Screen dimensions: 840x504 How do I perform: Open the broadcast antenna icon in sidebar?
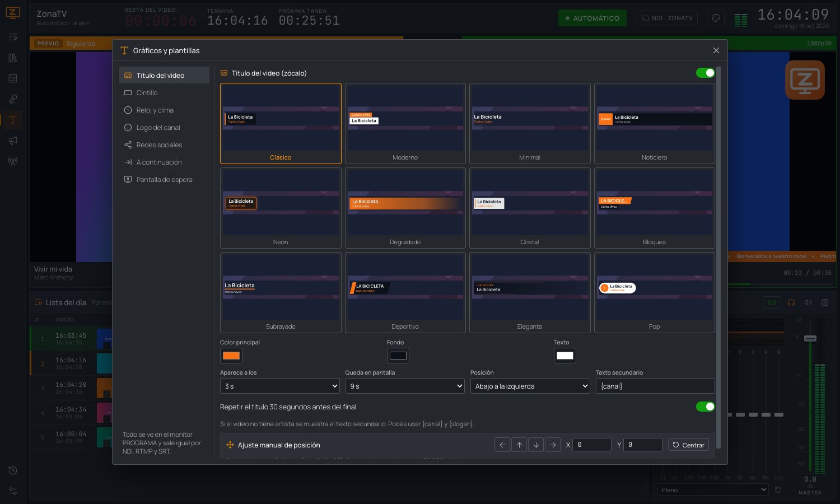click(13, 161)
